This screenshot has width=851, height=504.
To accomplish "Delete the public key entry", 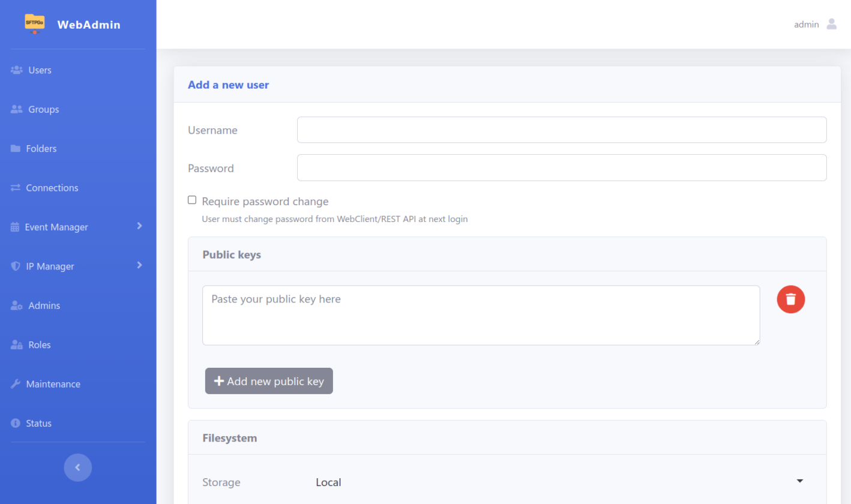I will coord(790,299).
